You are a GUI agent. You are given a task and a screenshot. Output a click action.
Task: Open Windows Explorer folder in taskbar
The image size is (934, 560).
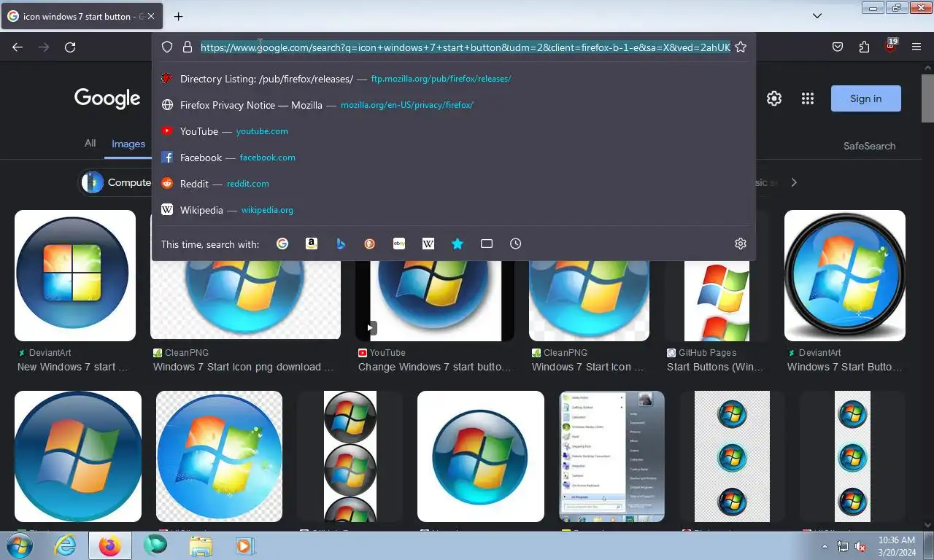coord(201,545)
